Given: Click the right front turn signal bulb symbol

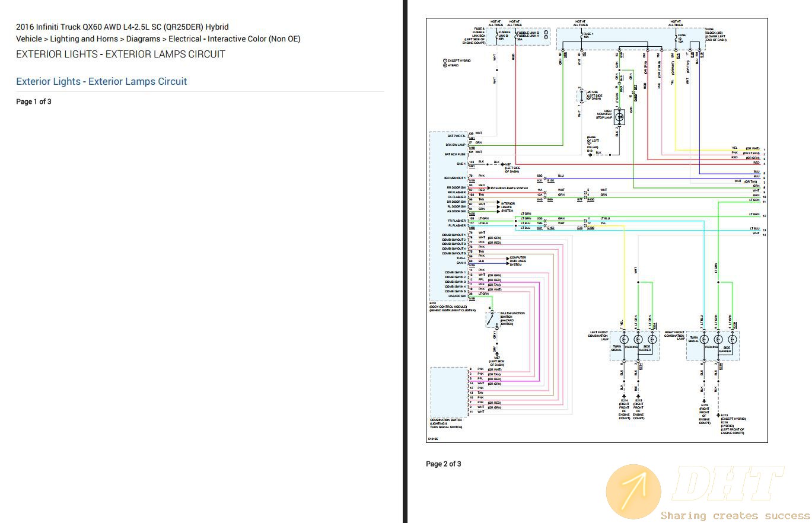Looking at the screenshot, I should 704,339.
